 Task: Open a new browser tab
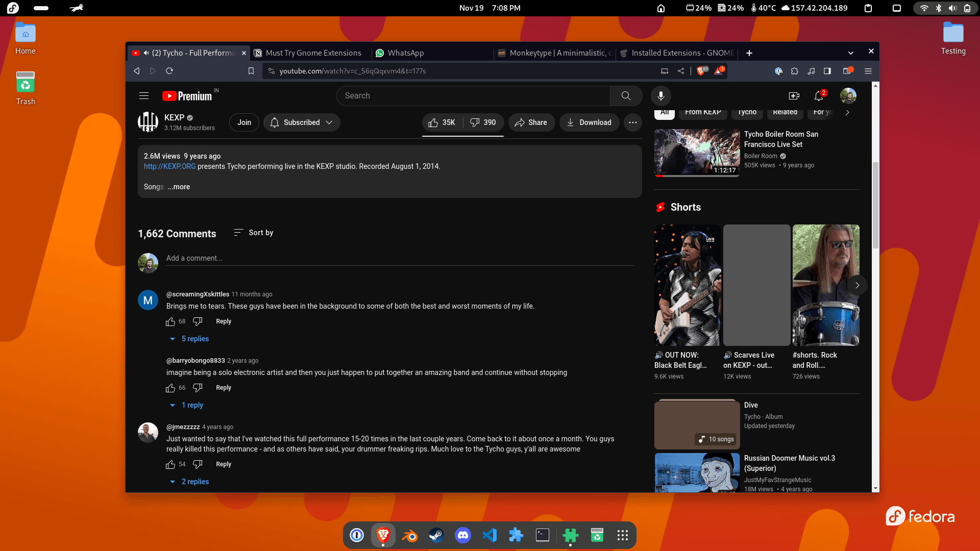tap(749, 53)
